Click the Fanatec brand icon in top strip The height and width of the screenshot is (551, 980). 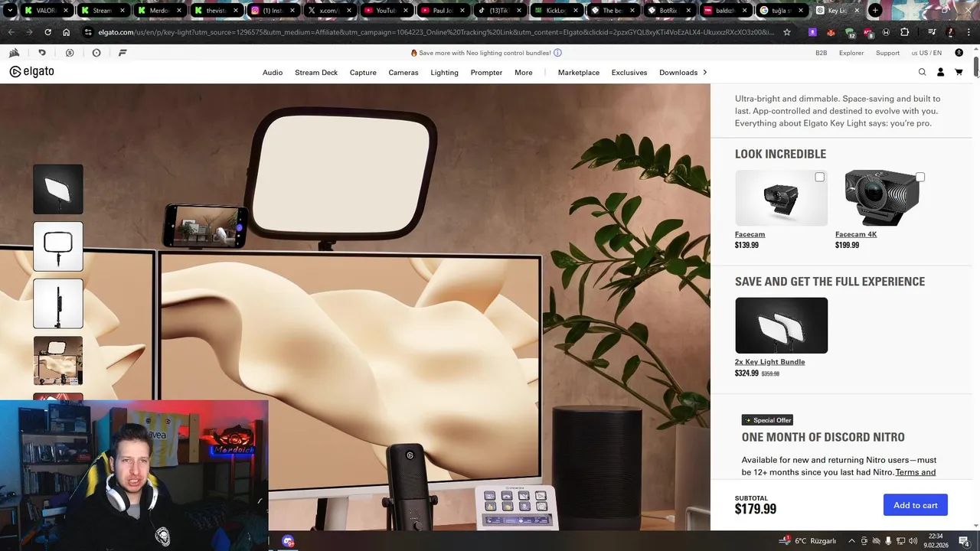tap(122, 53)
